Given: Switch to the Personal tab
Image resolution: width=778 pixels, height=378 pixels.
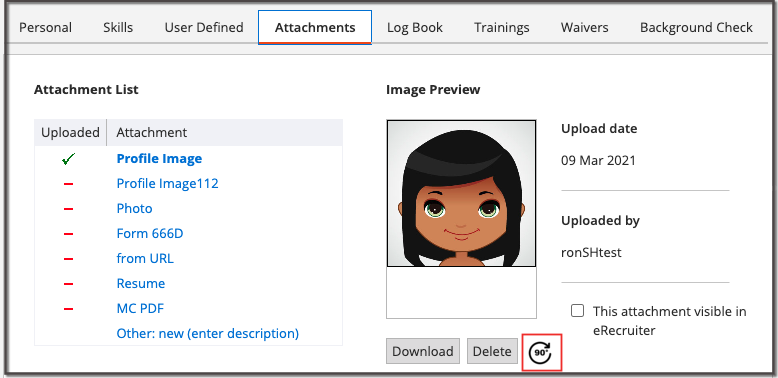Looking at the screenshot, I should 45,27.
